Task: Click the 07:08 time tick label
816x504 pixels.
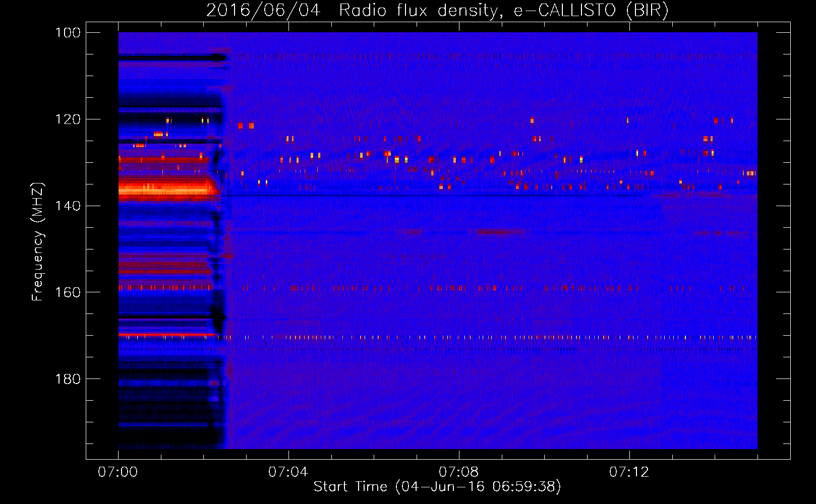Action: (459, 472)
